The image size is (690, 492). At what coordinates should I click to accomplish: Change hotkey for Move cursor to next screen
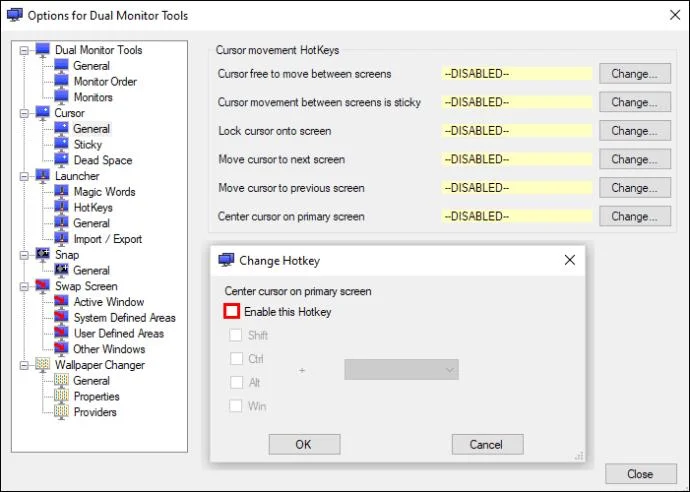[x=635, y=159]
